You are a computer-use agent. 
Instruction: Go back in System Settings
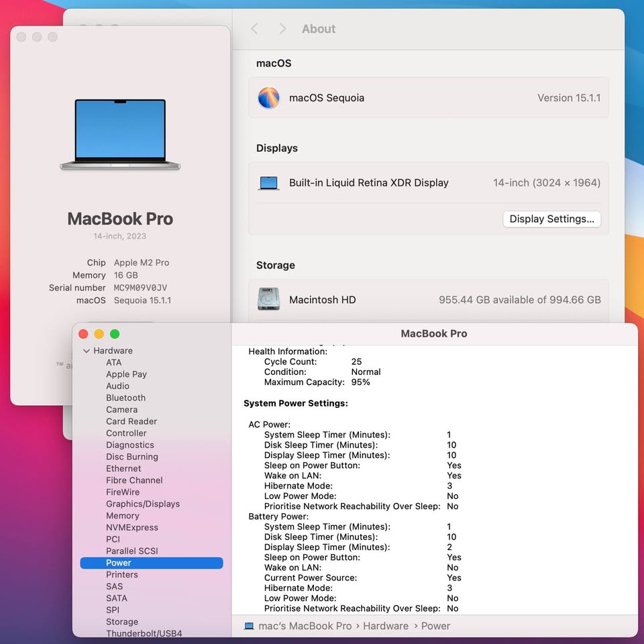pyautogui.click(x=255, y=29)
